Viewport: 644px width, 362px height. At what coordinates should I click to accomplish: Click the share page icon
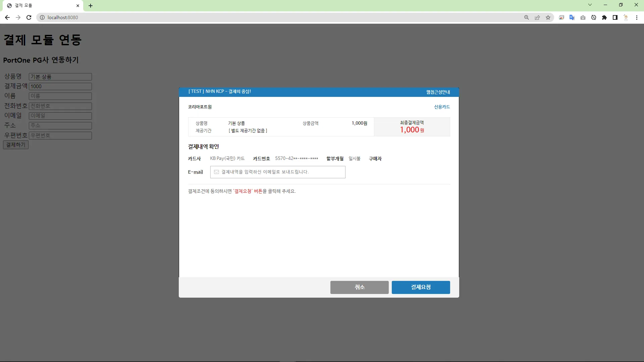[537, 17]
